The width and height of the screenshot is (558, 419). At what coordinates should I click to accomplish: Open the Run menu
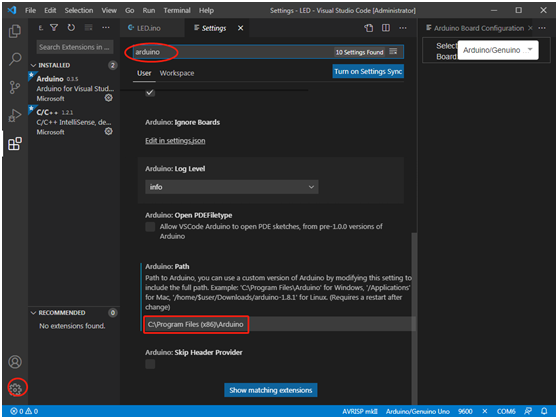click(x=149, y=10)
